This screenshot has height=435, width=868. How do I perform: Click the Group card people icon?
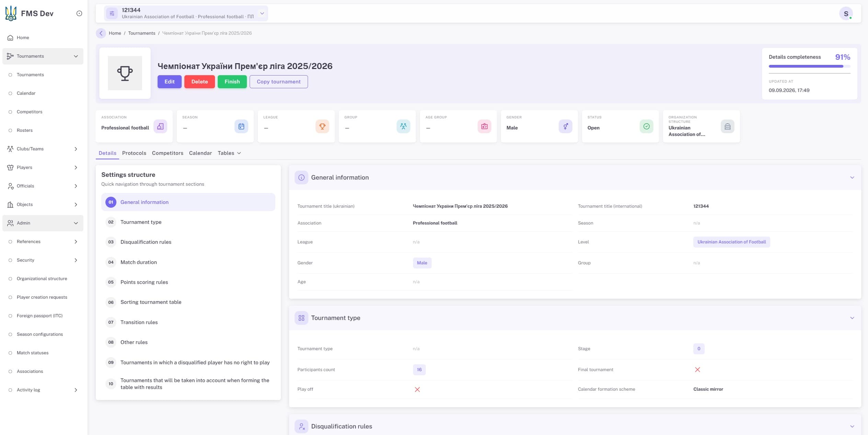coord(403,126)
